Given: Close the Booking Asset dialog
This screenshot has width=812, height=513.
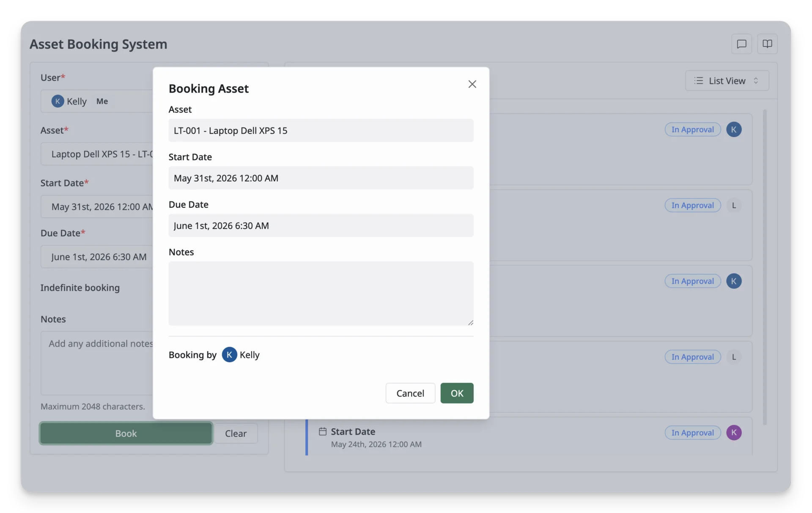Looking at the screenshot, I should click(472, 84).
